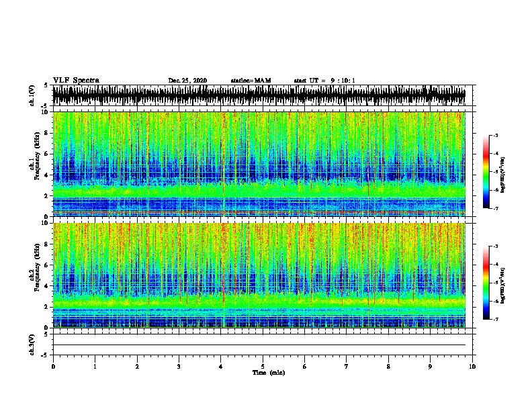
Task: Click the date 'Dec. 25, 2020'
Action: [x=187, y=81]
